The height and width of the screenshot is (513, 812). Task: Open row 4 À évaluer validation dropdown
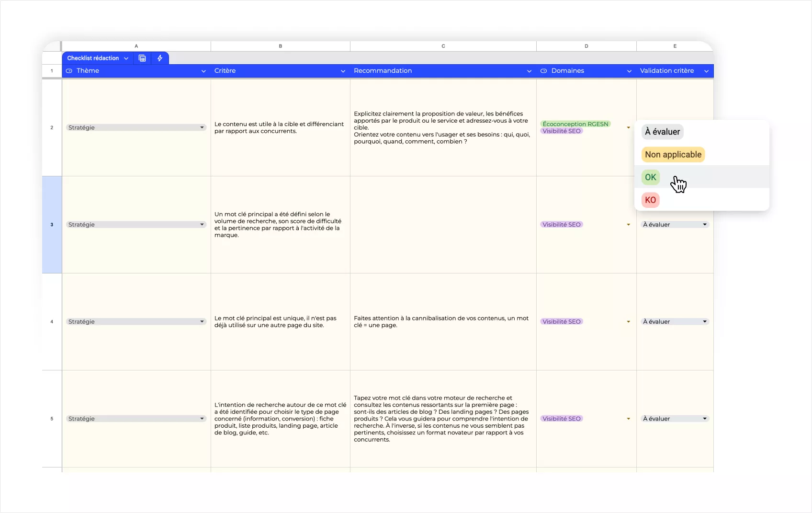click(704, 322)
